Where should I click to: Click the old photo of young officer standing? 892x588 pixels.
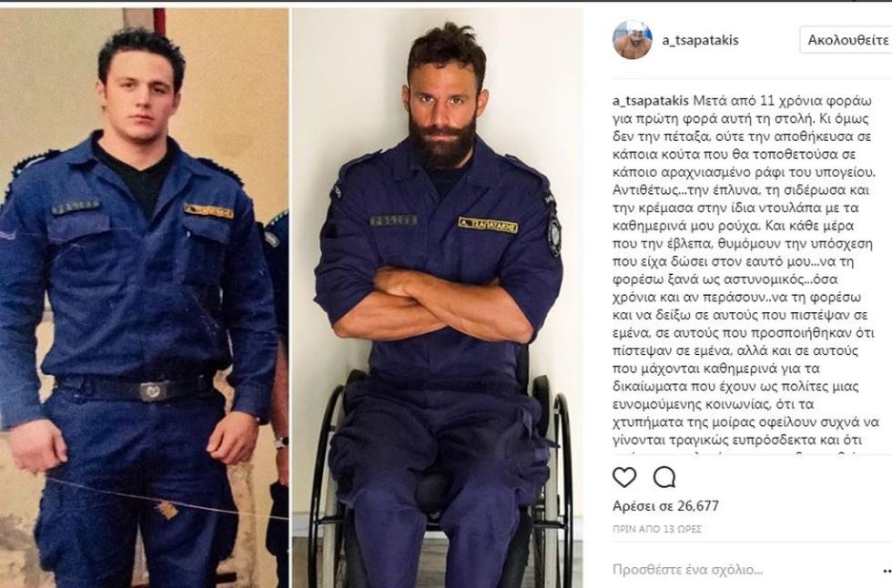coord(144,298)
